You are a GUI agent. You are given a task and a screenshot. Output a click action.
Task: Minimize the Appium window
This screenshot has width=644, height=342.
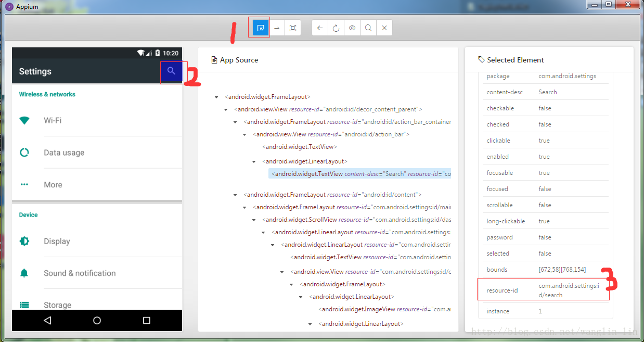pyautogui.click(x=594, y=4)
